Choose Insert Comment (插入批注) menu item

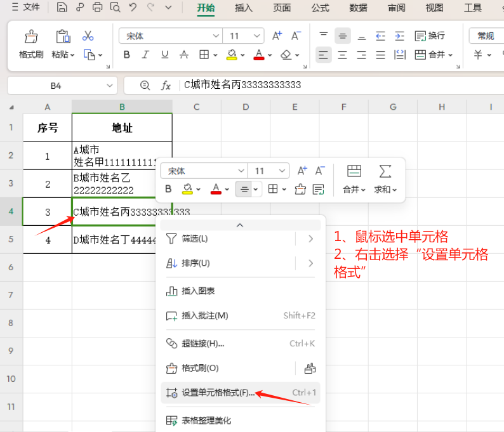click(x=241, y=316)
